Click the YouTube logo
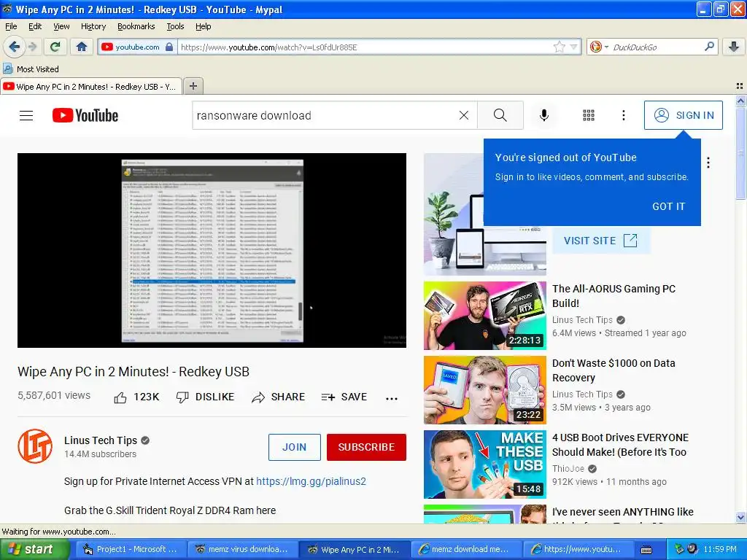747x560 pixels. pos(85,115)
